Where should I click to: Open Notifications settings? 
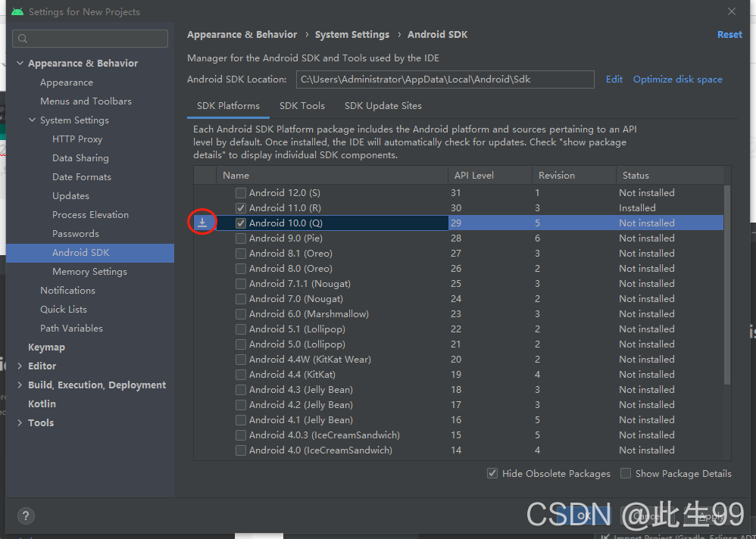tap(67, 291)
